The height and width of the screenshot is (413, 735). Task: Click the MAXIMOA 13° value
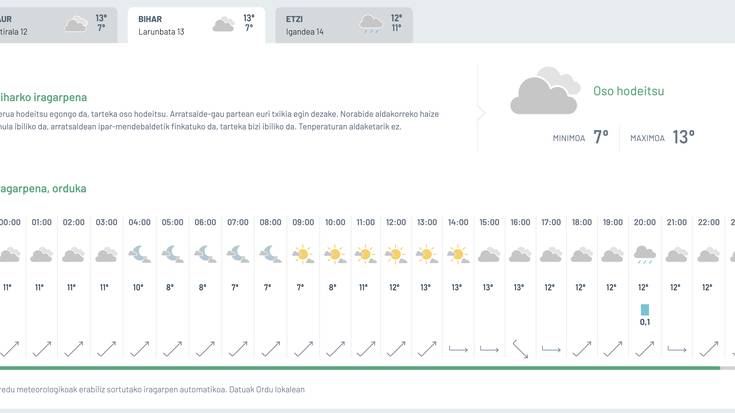(683, 137)
